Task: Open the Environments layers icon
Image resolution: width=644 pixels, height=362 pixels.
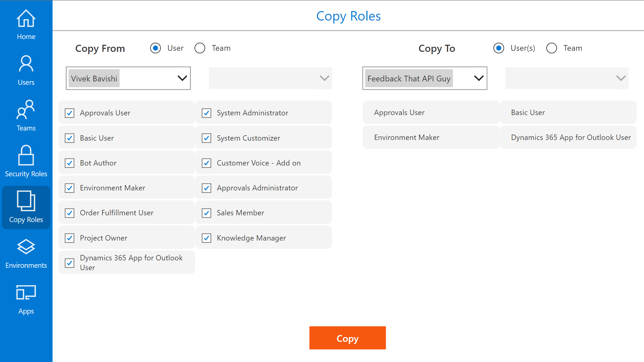Action: click(x=26, y=247)
